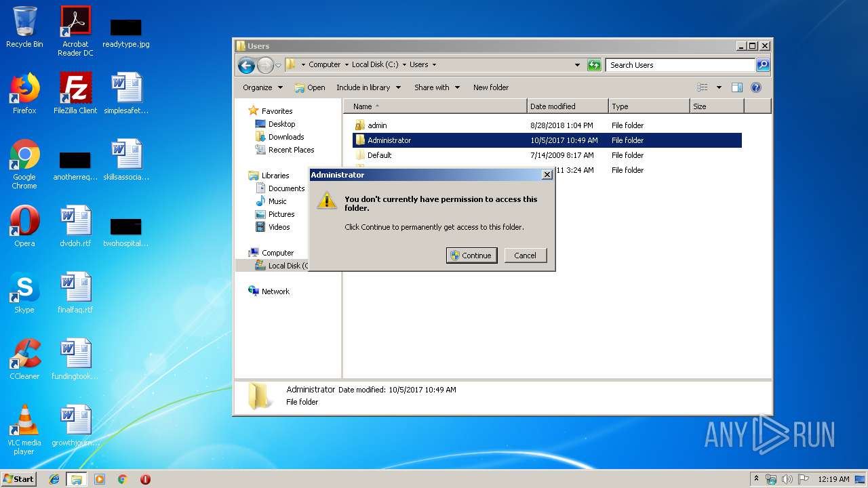Expand the view options dropdown arrow
The width and height of the screenshot is (868, 488).
click(719, 87)
